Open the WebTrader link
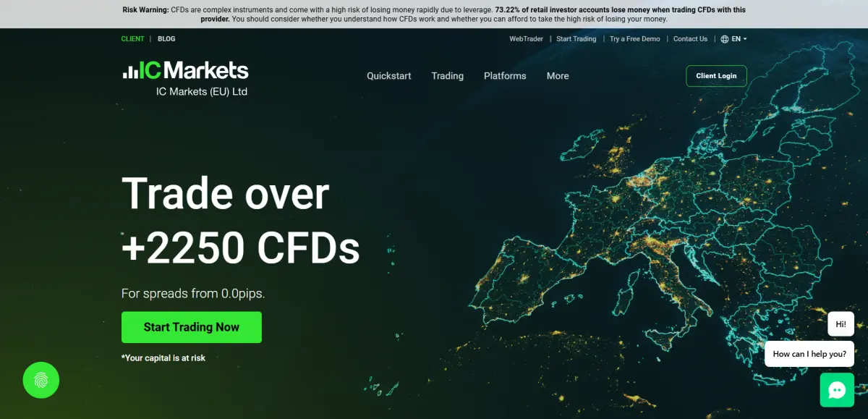Screen dimensions: 868x419 point(526,39)
